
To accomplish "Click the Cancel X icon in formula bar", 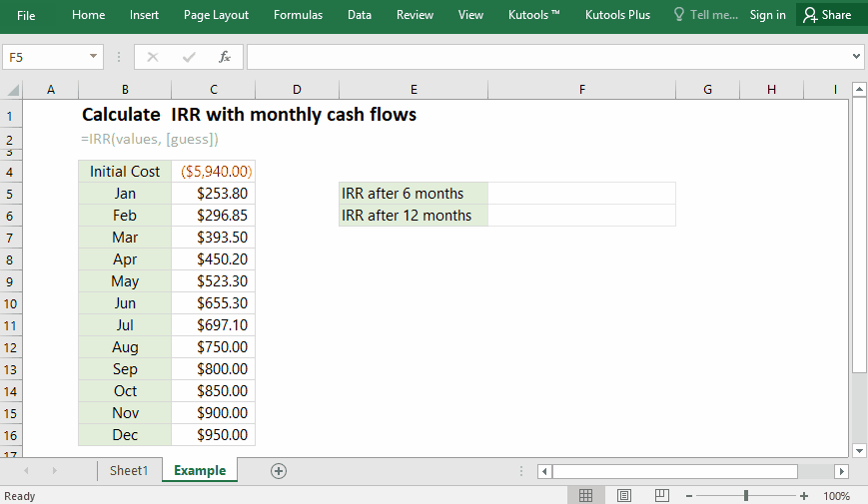I will [153, 57].
